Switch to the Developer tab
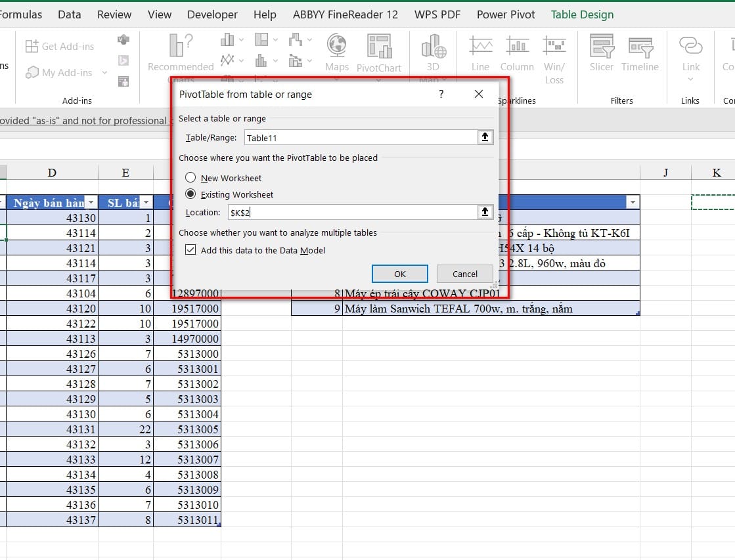Image resolution: width=735 pixels, height=560 pixels. coord(212,14)
